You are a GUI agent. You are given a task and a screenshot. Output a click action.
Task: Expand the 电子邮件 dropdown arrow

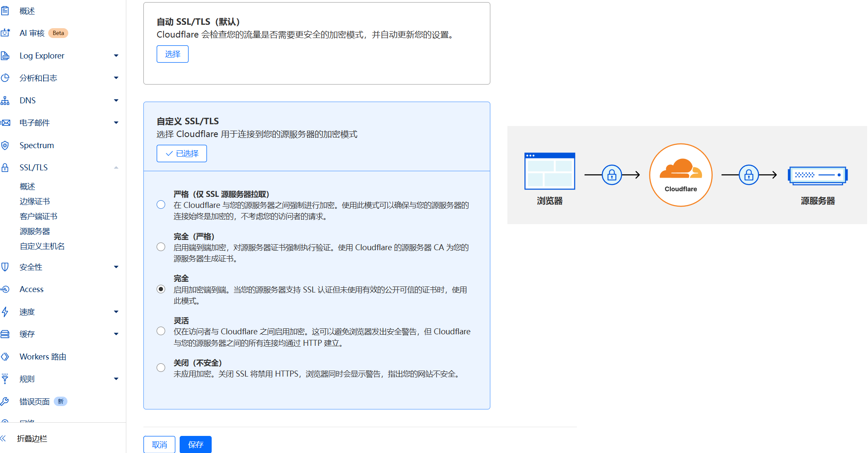[x=116, y=123]
